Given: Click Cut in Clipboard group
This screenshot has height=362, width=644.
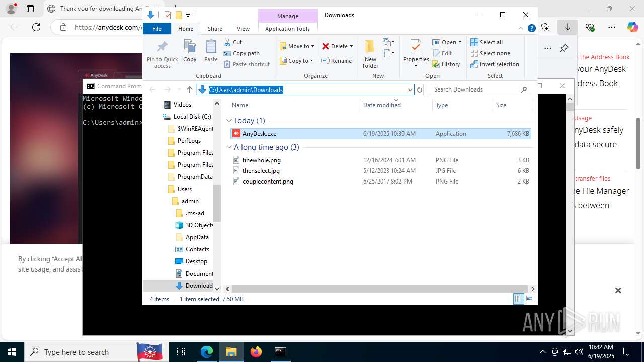Looking at the screenshot, I should click(x=233, y=42).
